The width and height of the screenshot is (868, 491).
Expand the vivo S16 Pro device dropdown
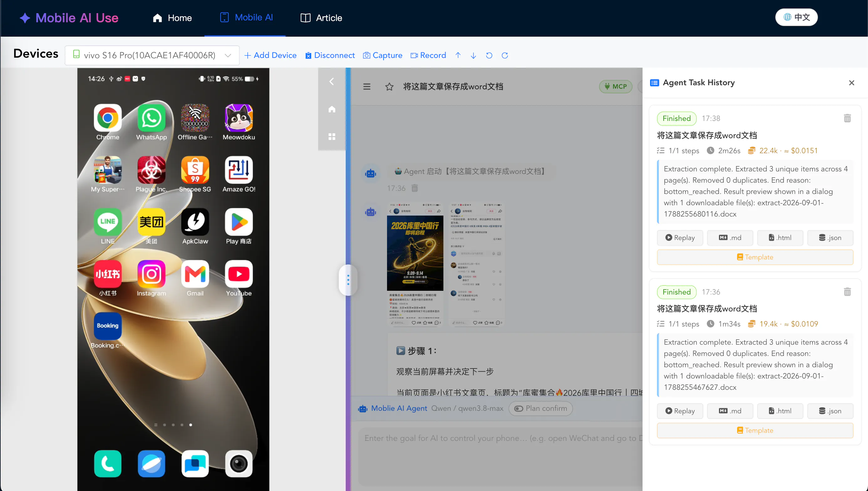[152, 55]
